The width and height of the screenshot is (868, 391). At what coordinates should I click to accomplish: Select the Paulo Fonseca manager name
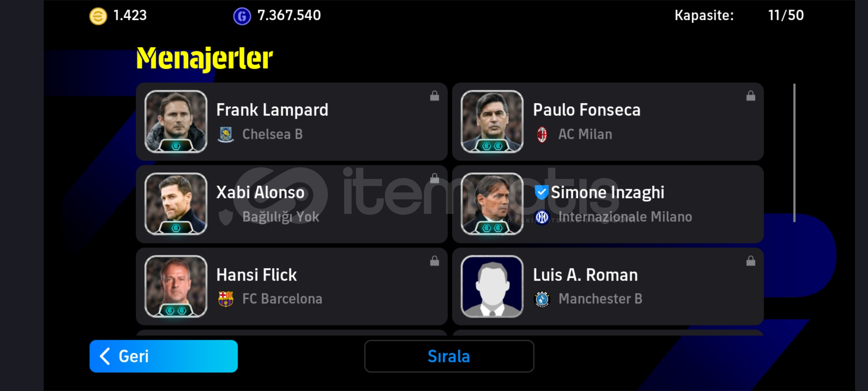(x=587, y=110)
